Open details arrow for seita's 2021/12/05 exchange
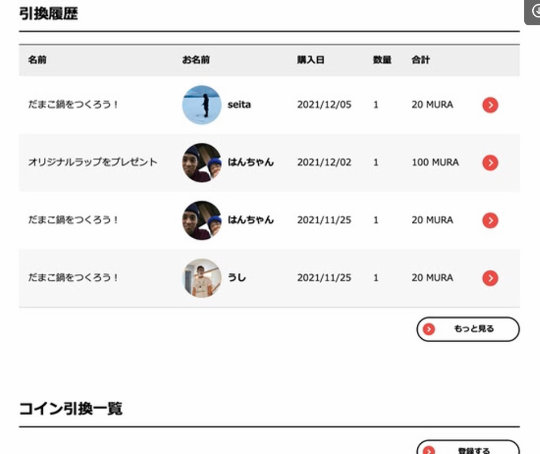 pyautogui.click(x=490, y=105)
